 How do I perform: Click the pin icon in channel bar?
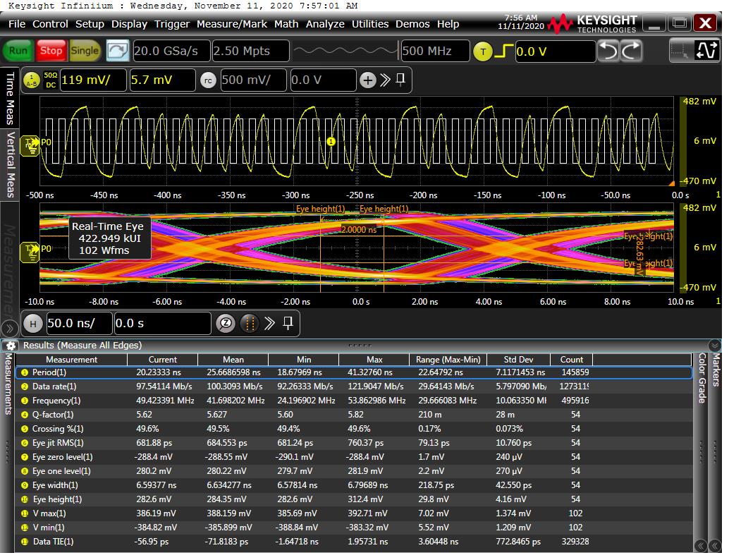click(400, 80)
